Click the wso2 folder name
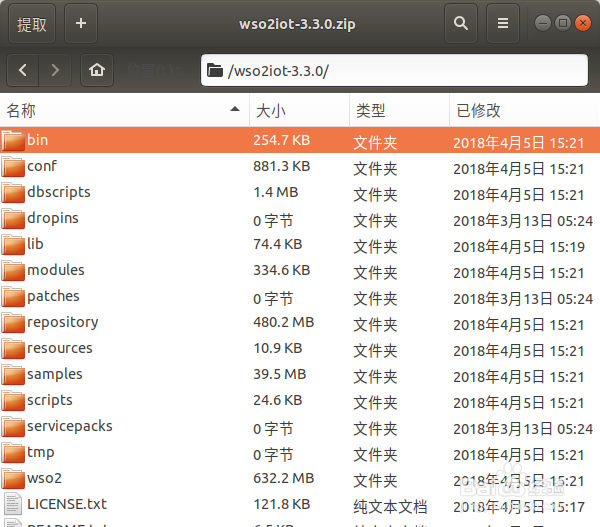 (x=44, y=478)
